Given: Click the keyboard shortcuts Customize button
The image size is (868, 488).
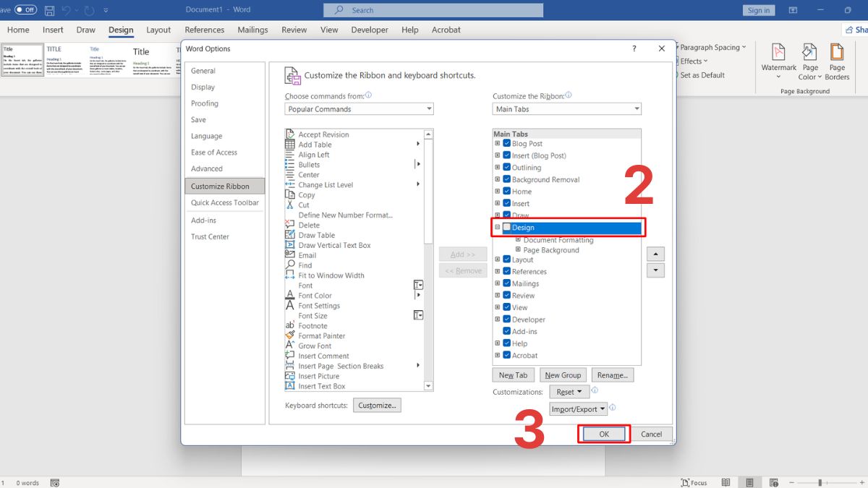Looking at the screenshot, I should (377, 406).
